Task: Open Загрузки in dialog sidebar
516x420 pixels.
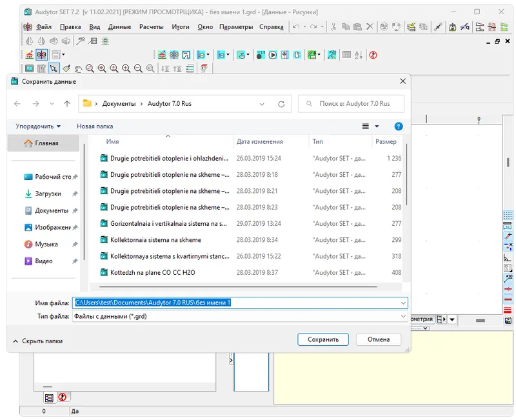Action: click(x=48, y=194)
